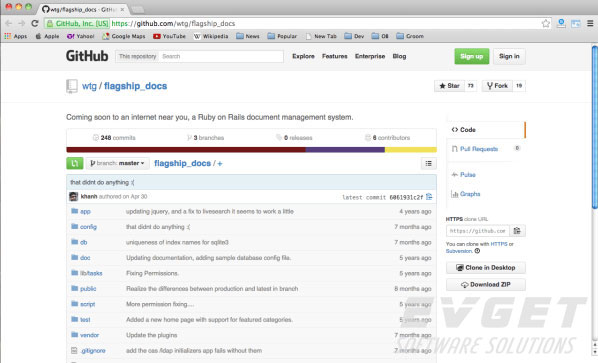
Task: Open the config folder
Action: (88, 227)
